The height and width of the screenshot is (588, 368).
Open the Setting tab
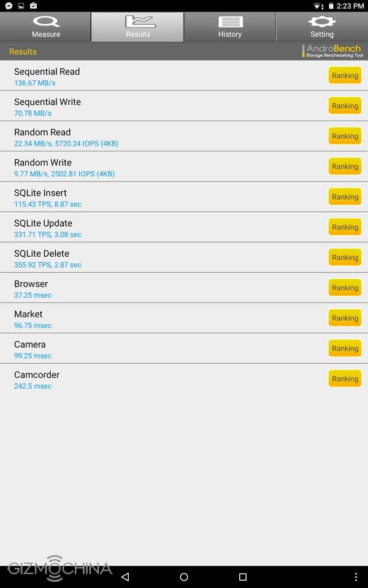322,27
